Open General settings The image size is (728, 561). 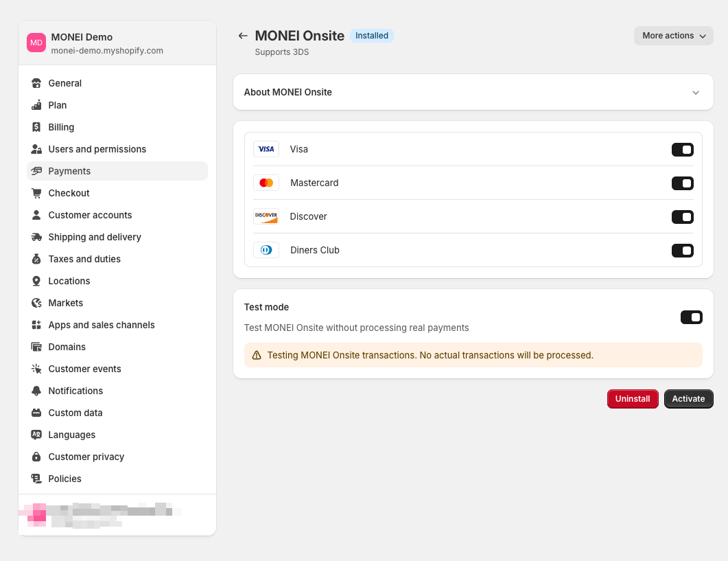tap(117, 83)
